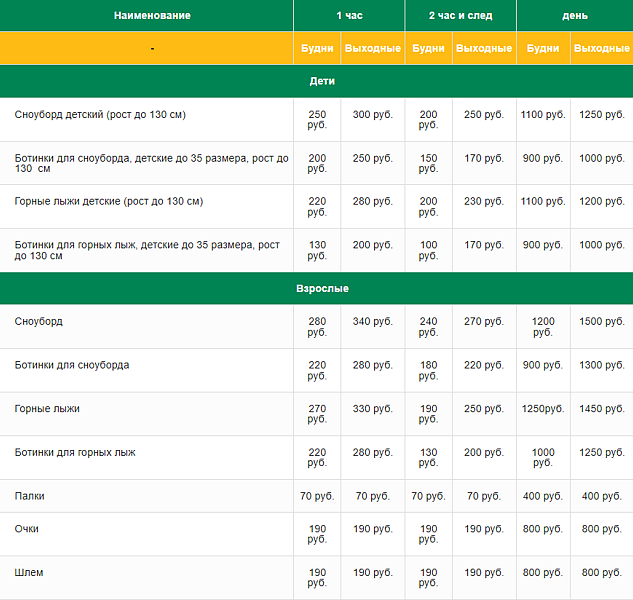633x600 pixels.
Task: Click the 'Очки' row name
Action: pyautogui.click(x=27, y=528)
